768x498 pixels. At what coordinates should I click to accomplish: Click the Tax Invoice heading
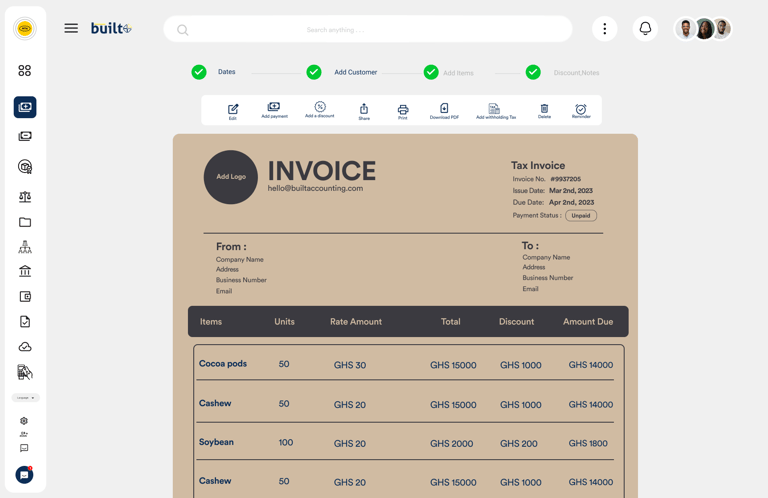[538, 166]
